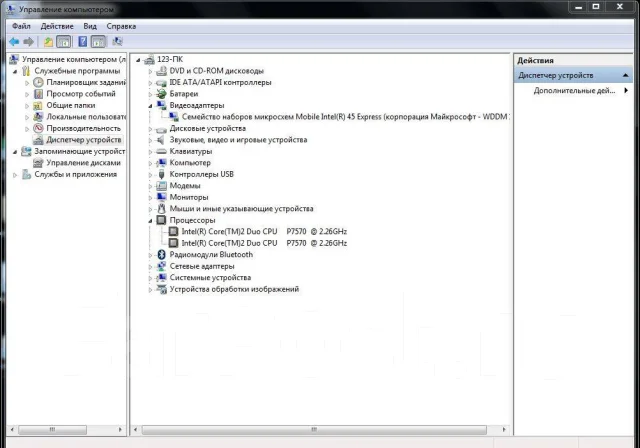Viewport: 640px width, 448px height.
Task: Click the Батареи category icon
Action: pyautogui.click(x=162, y=94)
